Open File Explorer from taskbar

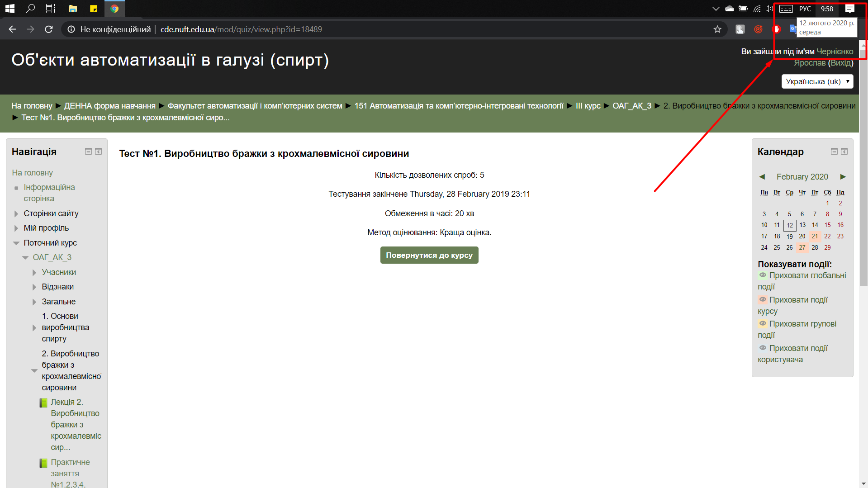72,9
